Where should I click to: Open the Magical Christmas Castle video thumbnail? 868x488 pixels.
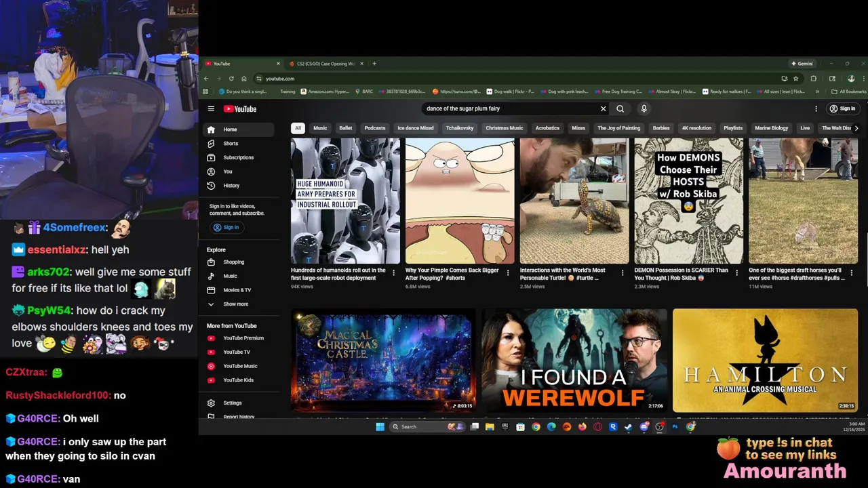383,361
